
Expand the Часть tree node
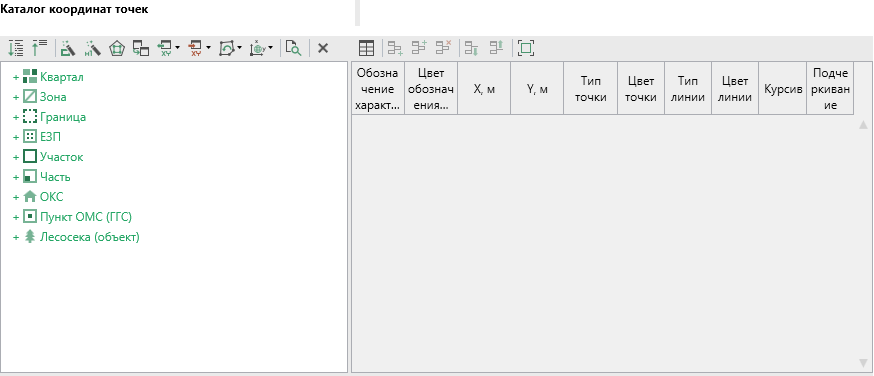tap(16, 178)
